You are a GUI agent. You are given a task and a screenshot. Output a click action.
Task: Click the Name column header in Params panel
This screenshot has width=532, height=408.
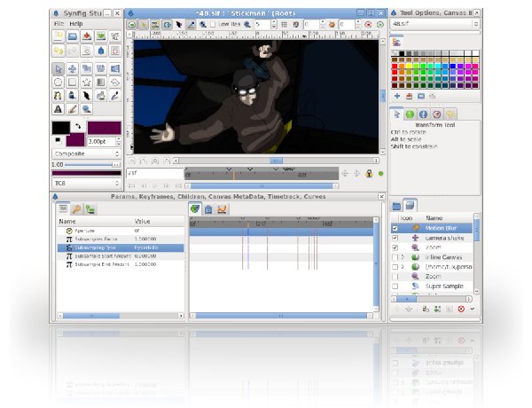[x=67, y=222]
